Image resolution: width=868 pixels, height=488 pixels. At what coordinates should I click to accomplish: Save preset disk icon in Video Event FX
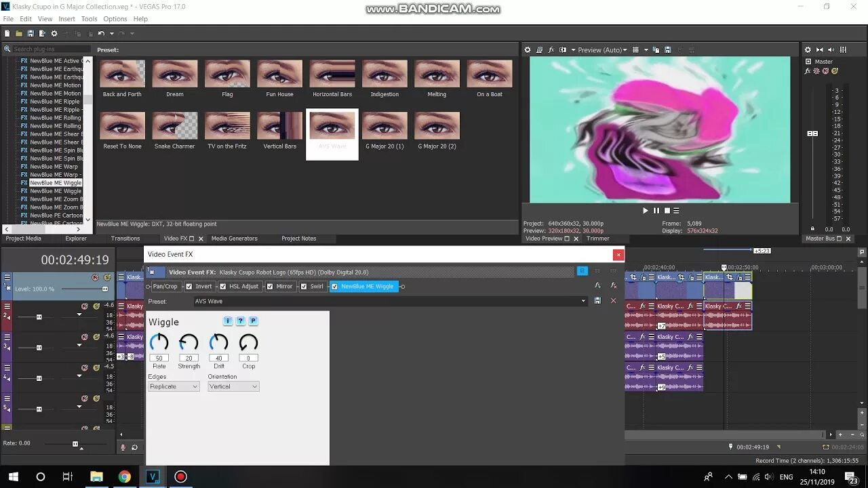pyautogui.click(x=597, y=300)
